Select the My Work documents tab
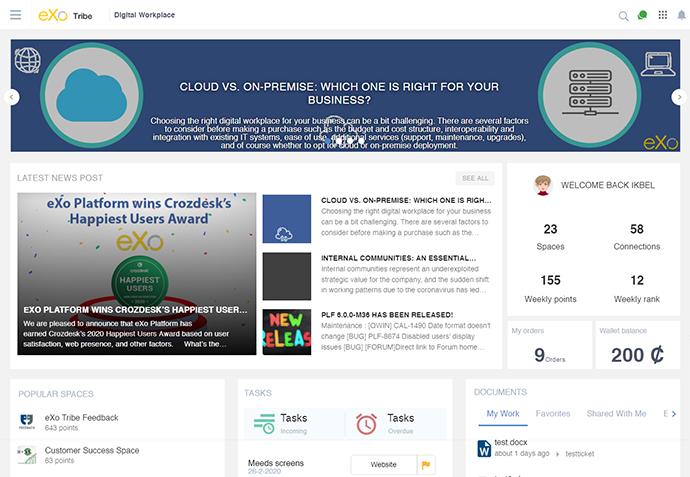 pyautogui.click(x=503, y=414)
